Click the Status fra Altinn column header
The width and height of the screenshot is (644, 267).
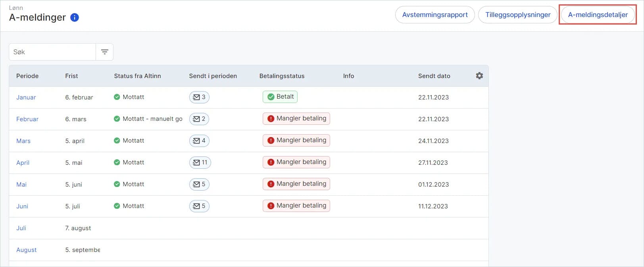pyautogui.click(x=137, y=76)
